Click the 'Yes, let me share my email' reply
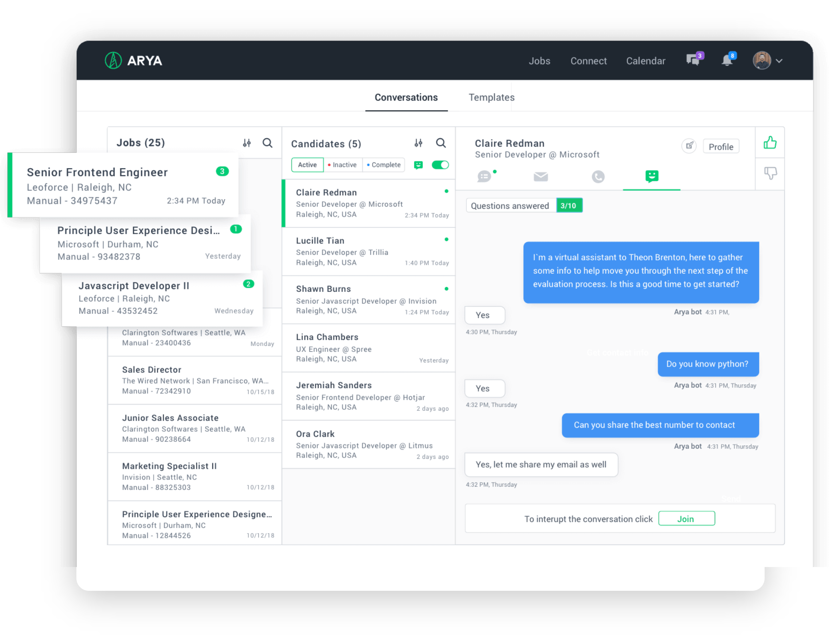 [x=541, y=465]
